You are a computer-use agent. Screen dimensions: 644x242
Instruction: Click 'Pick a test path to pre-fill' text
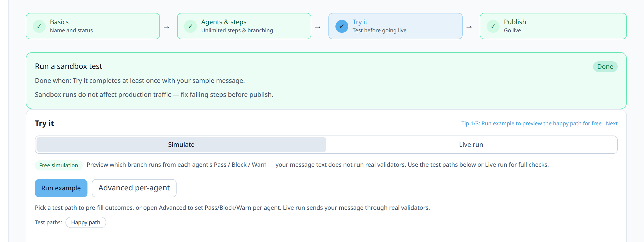pyautogui.click(x=232, y=208)
